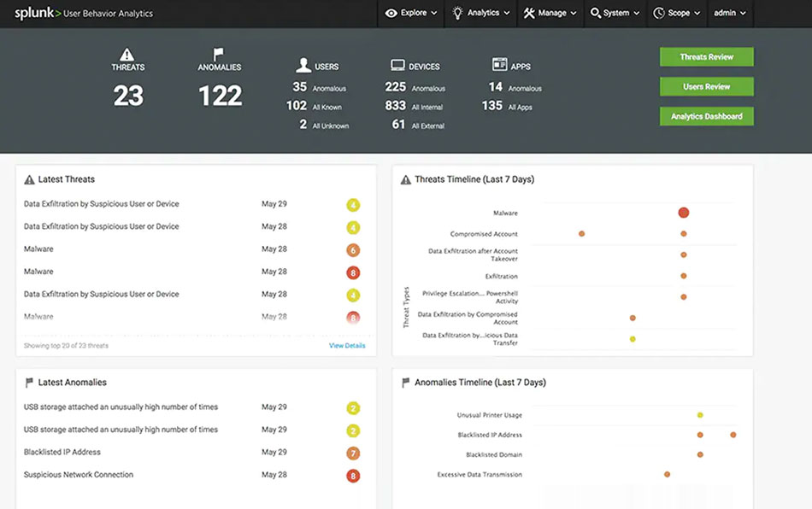Screen dimensions: 812x509
Task: Open the Explore dropdown menu
Action: (411, 13)
